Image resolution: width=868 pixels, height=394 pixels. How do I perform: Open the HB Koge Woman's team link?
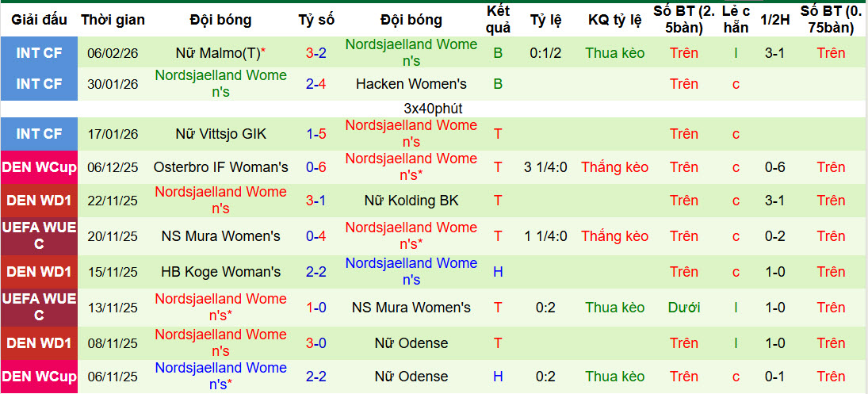tap(221, 272)
